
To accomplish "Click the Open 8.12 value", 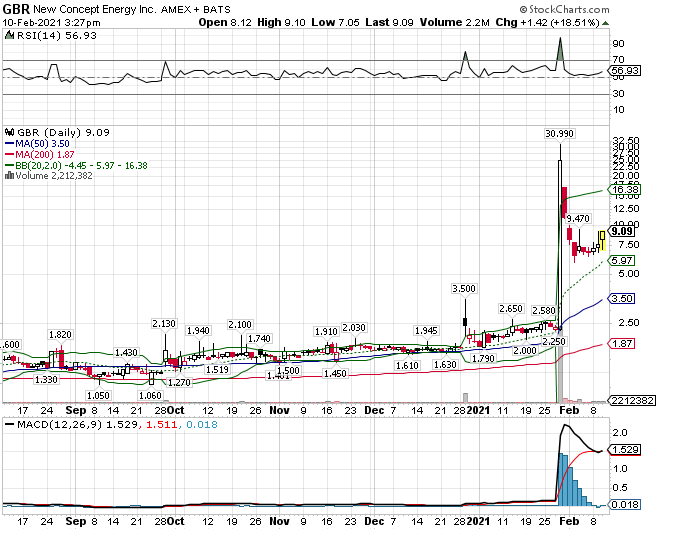I will [225, 22].
